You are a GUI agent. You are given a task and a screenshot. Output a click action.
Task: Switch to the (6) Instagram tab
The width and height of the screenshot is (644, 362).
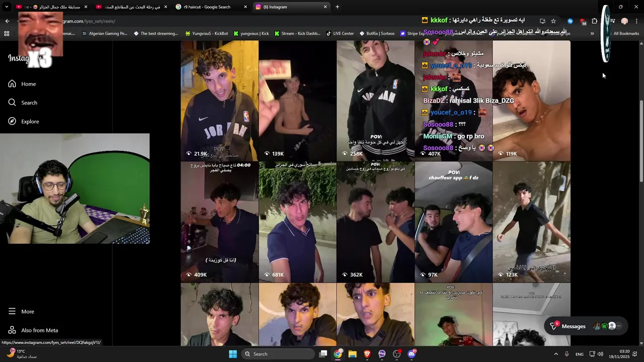291,7
